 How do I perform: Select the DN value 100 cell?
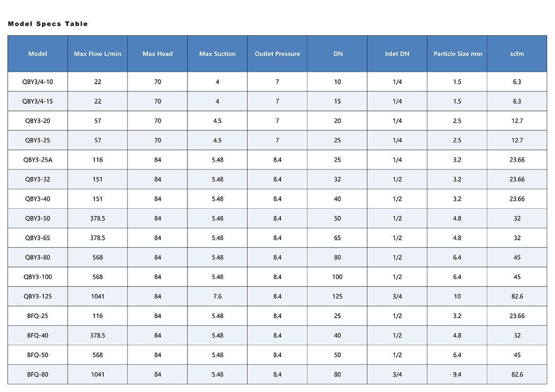(337, 277)
